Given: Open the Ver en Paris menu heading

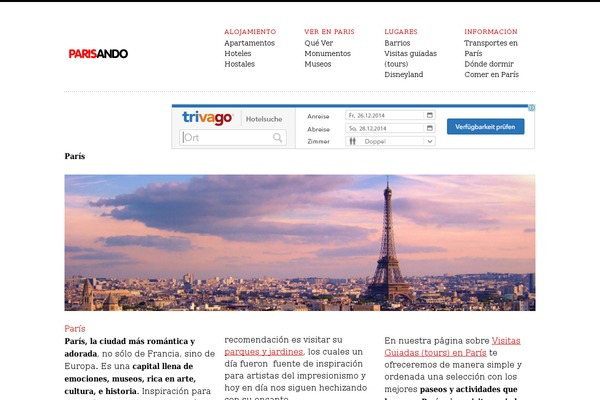Looking at the screenshot, I should (329, 32).
